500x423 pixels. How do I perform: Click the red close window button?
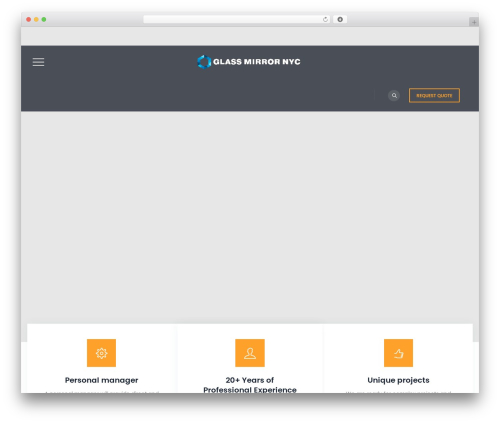(29, 20)
